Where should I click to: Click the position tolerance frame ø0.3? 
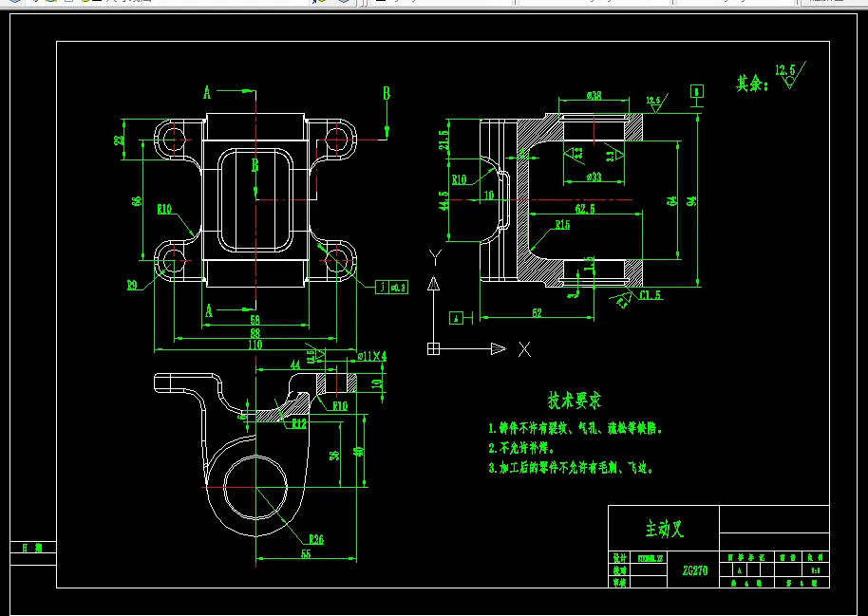pos(391,287)
